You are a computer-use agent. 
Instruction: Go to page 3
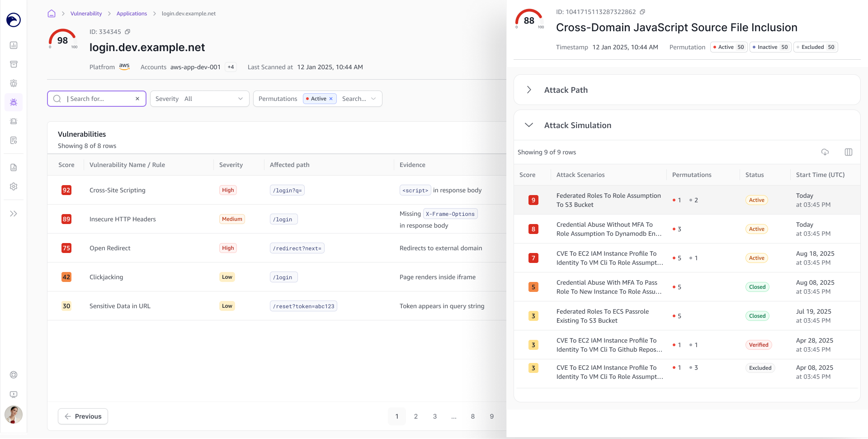pyautogui.click(x=435, y=416)
